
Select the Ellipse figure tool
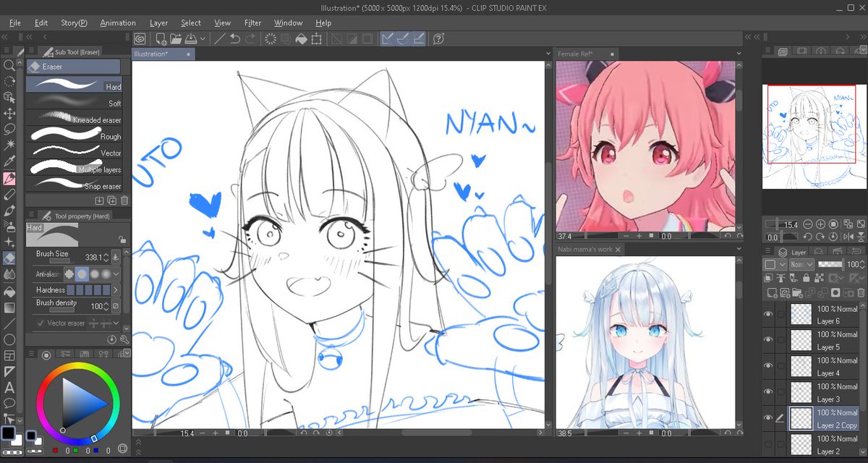pos(9,339)
